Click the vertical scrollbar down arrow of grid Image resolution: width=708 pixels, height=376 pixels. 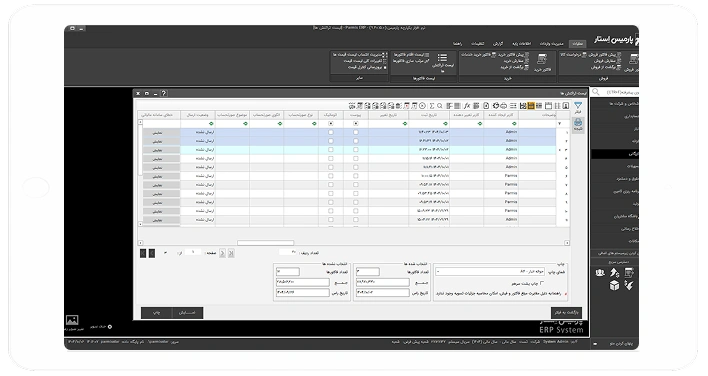coord(140,224)
